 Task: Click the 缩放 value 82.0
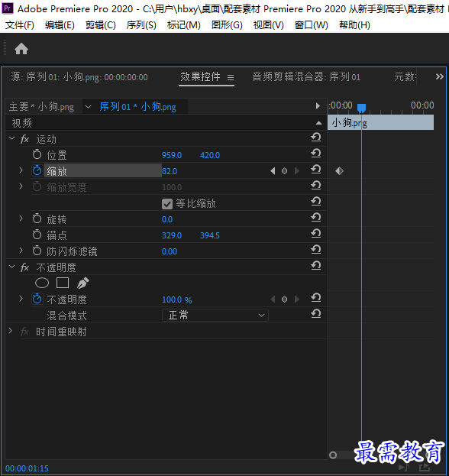point(170,171)
